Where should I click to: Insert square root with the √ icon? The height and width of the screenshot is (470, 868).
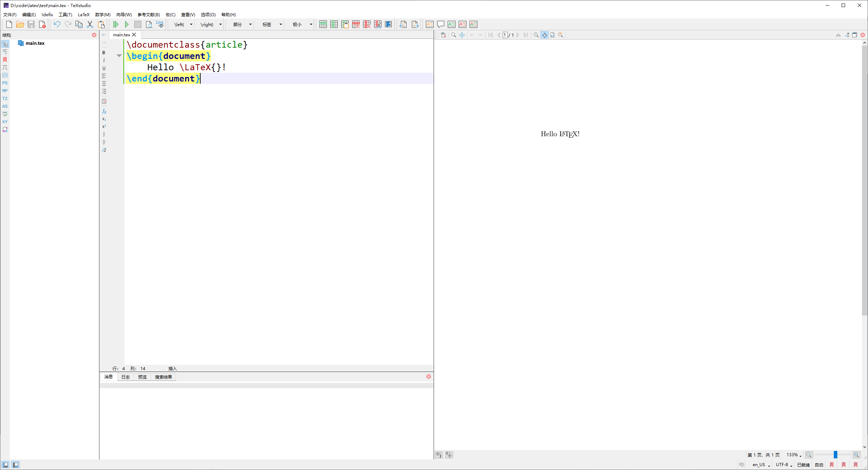tap(104, 150)
